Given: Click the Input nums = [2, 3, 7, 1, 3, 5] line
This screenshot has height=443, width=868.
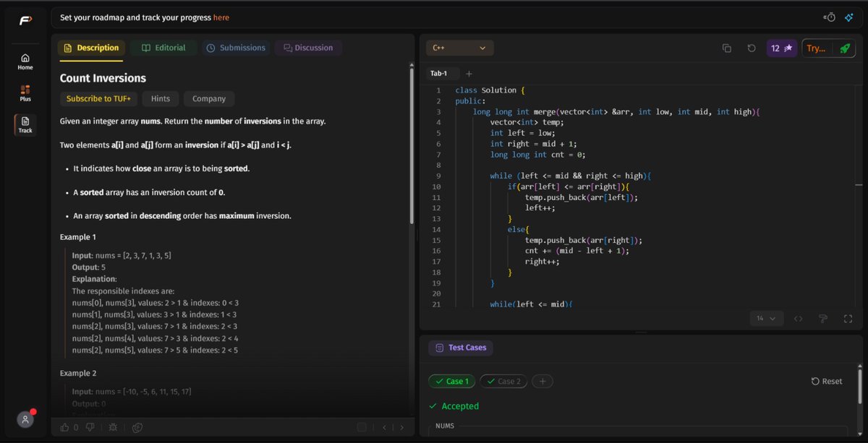Looking at the screenshot, I should 122,256.
